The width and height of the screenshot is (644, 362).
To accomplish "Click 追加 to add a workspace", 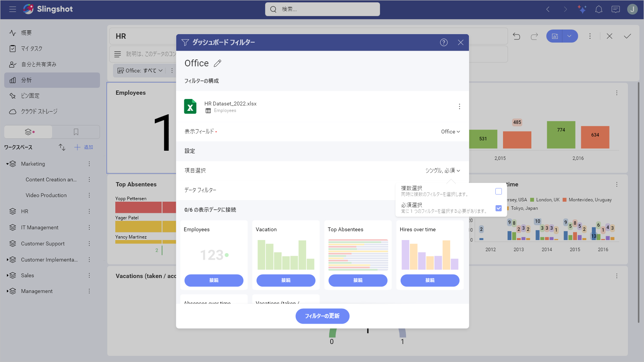I will tap(84, 147).
